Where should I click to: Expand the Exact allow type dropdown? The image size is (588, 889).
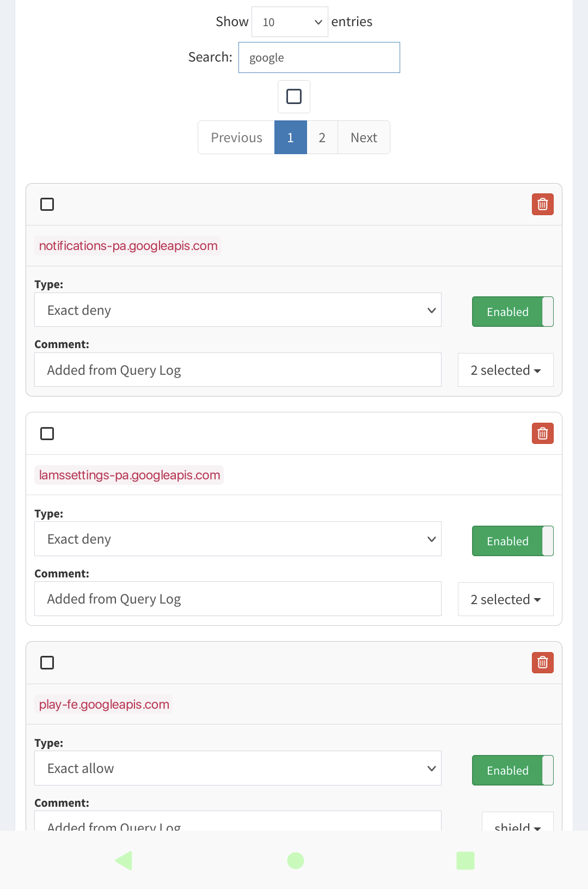[x=237, y=768]
